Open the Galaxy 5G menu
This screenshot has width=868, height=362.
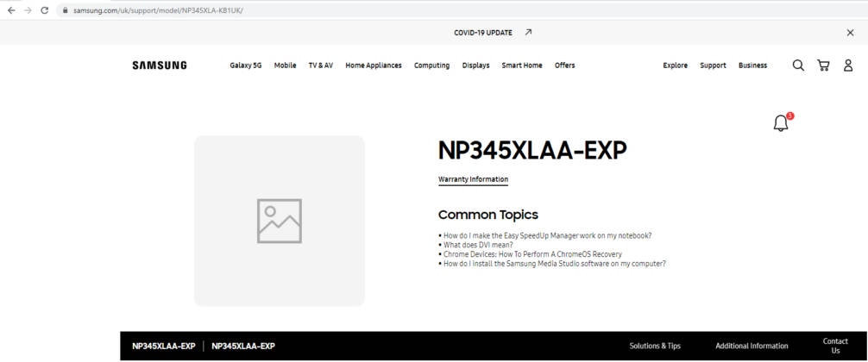pos(245,66)
